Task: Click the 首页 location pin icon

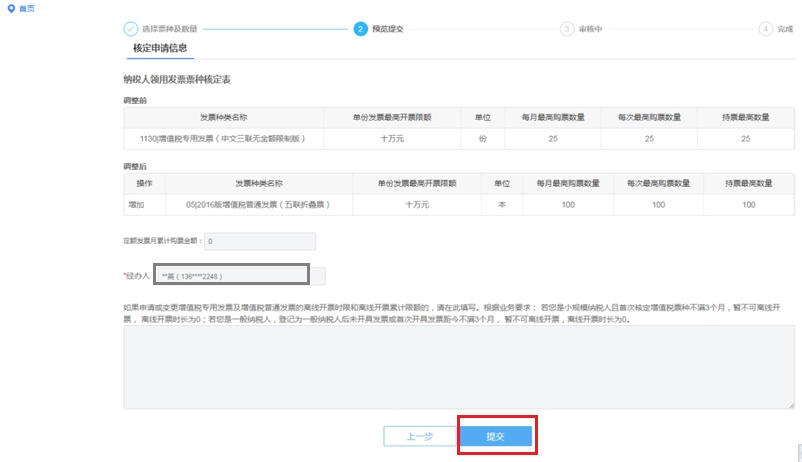Action: click(x=11, y=8)
